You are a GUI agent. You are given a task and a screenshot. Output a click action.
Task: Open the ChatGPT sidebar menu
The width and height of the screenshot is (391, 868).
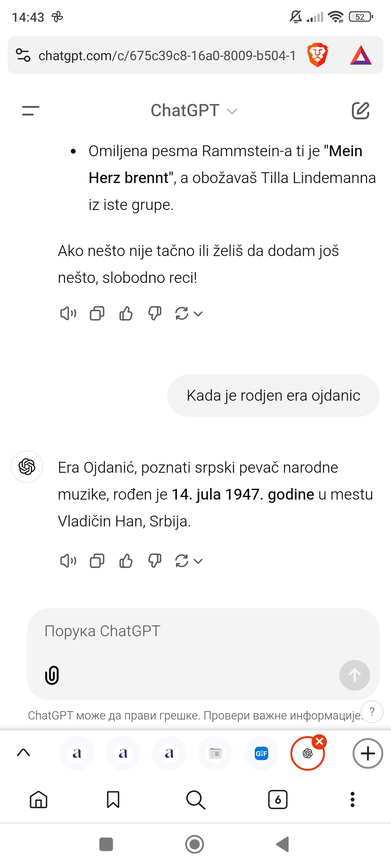(30, 110)
